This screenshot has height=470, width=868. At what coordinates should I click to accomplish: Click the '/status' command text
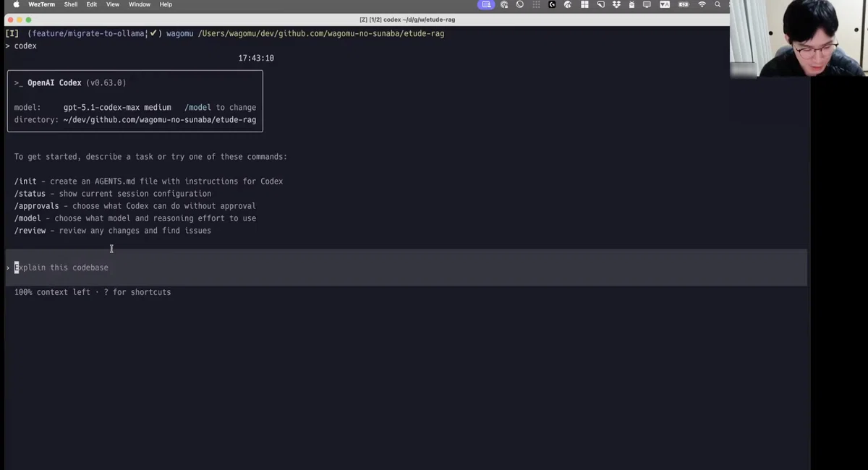[x=30, y=194]
